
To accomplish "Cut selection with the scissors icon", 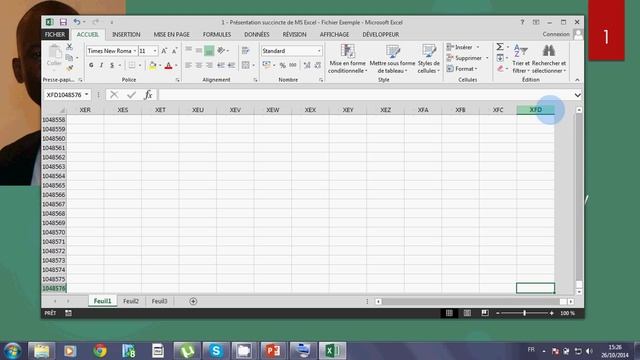I will 69,47.
